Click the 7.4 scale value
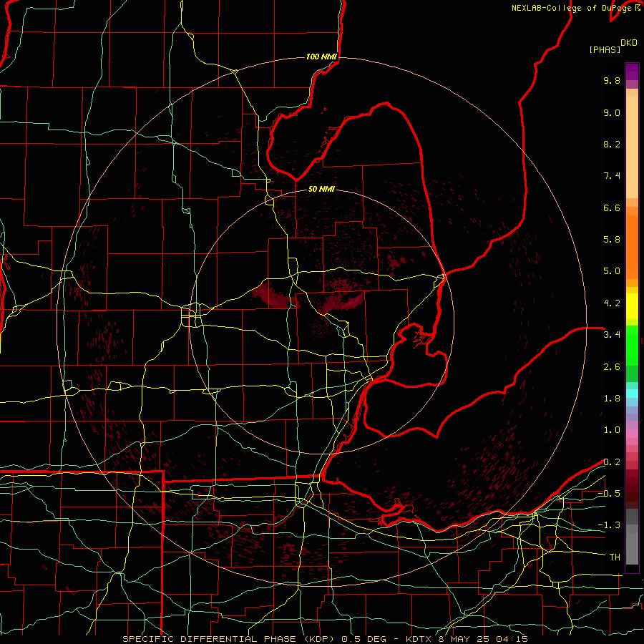 coord(612,176)
